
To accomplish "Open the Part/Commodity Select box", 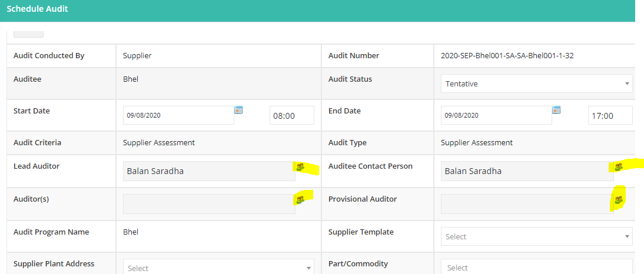I will coord(537,266).
